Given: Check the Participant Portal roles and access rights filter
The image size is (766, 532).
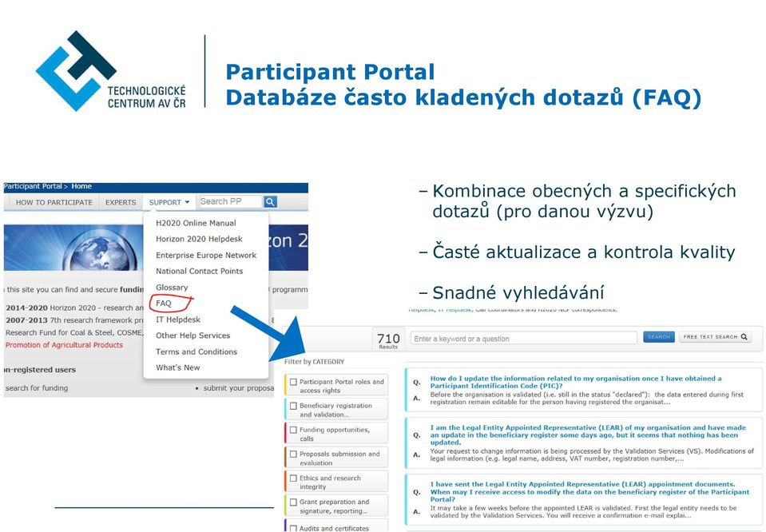Looking at the screenshot, I should (293, 382).
